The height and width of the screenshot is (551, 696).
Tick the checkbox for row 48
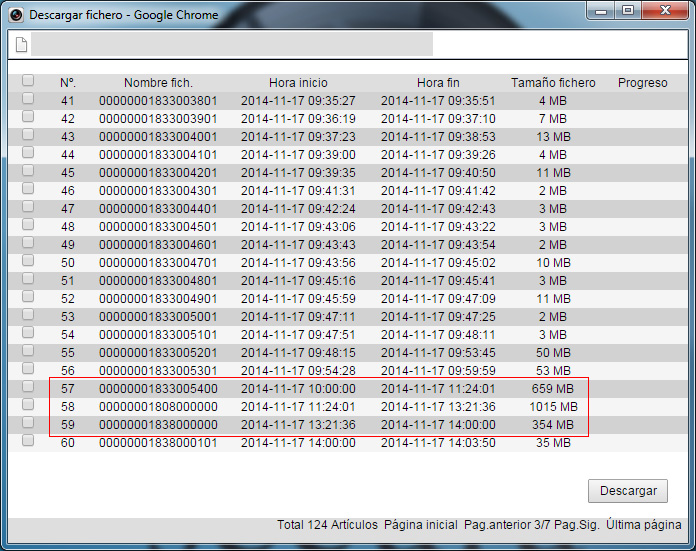pos(28,224)
